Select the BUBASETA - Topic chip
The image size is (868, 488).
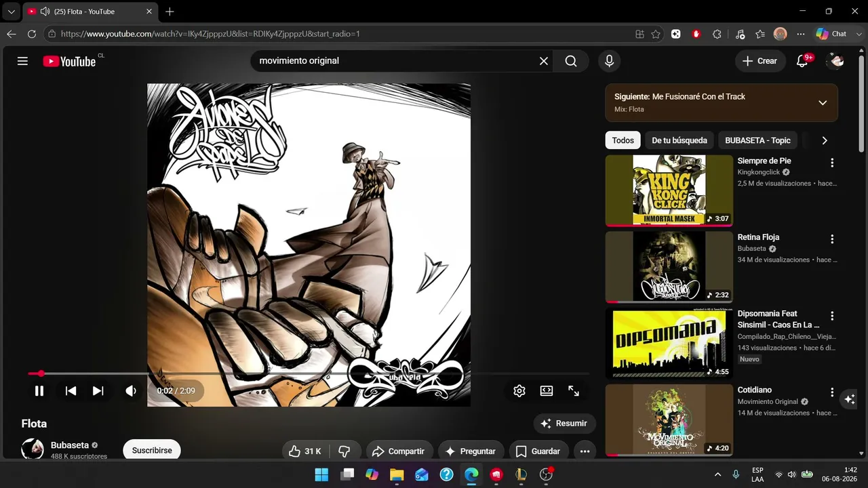(x=758, y=140)
